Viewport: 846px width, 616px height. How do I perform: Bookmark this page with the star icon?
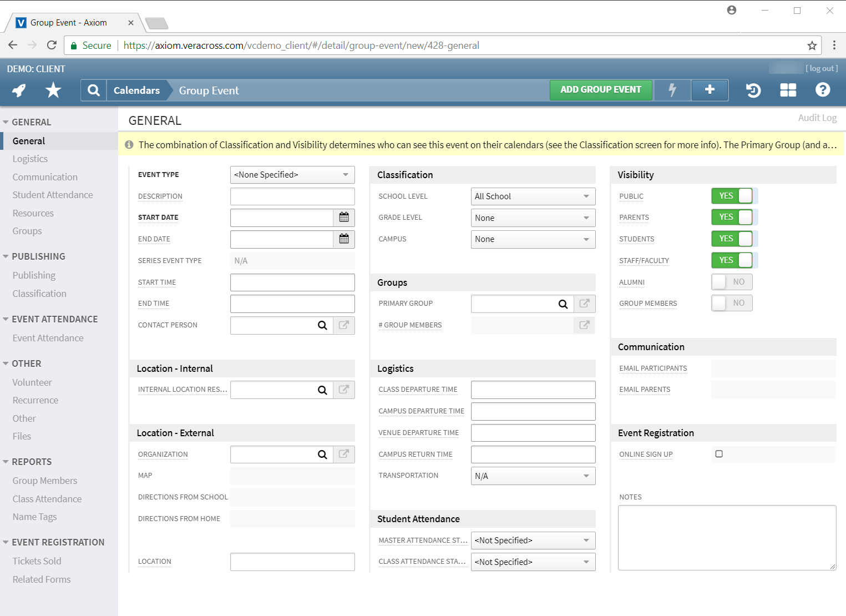click(812, 46)
